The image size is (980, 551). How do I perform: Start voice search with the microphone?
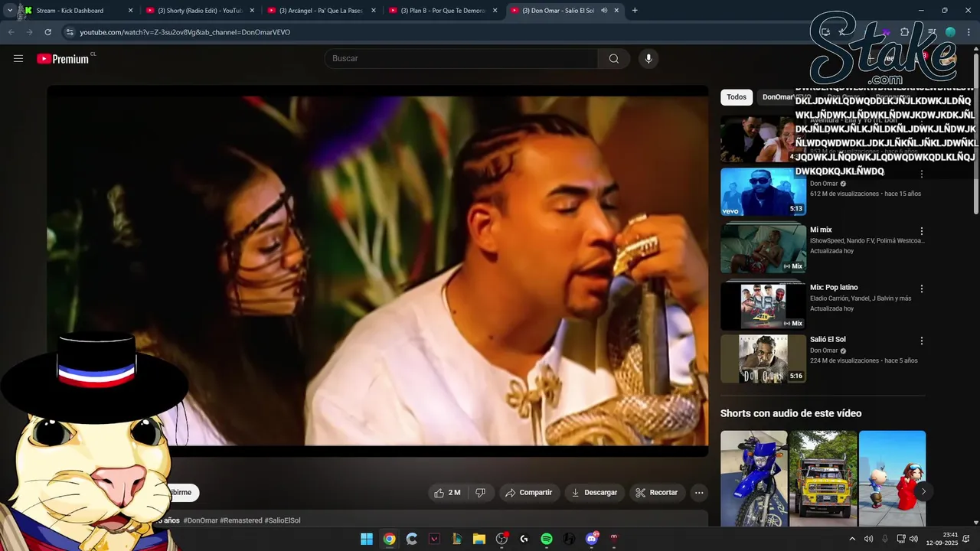(648, 59)
